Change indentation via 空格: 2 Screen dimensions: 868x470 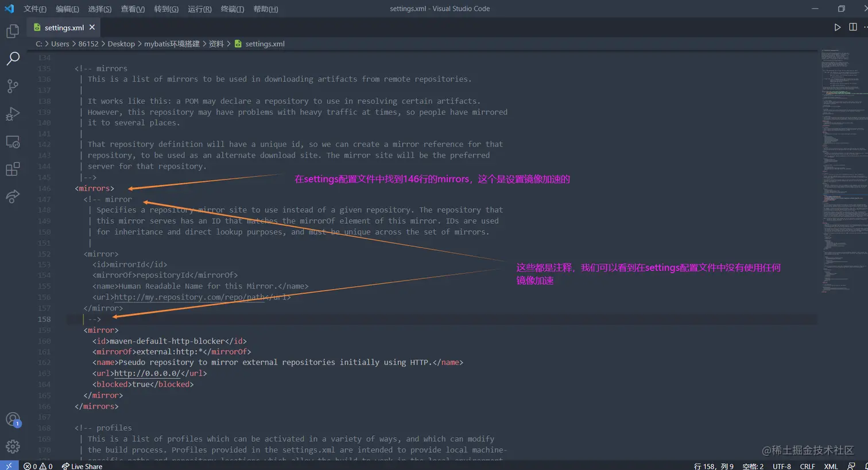(x=753, y=466)
